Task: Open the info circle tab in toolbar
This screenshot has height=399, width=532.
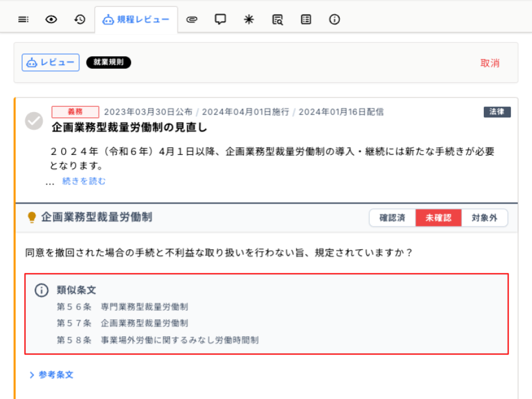Action: coord(335,19)
